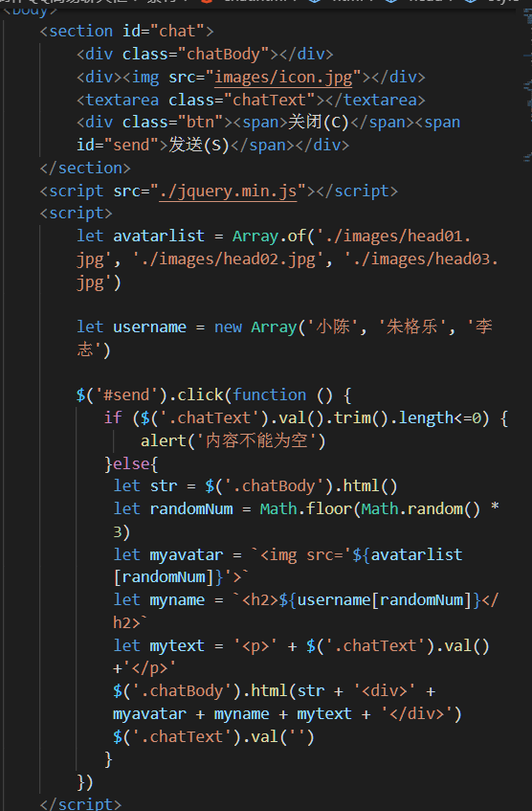Open the images/icon.jpg path link
This screenshot has height=811, width=532.
coord(283,77)
